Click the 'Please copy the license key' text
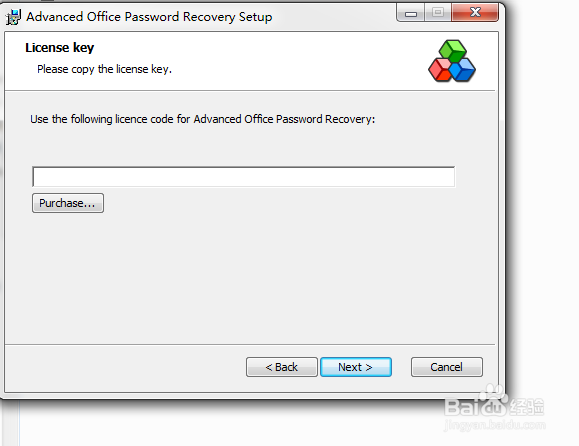The image size is (579, 446). (105, 69)
